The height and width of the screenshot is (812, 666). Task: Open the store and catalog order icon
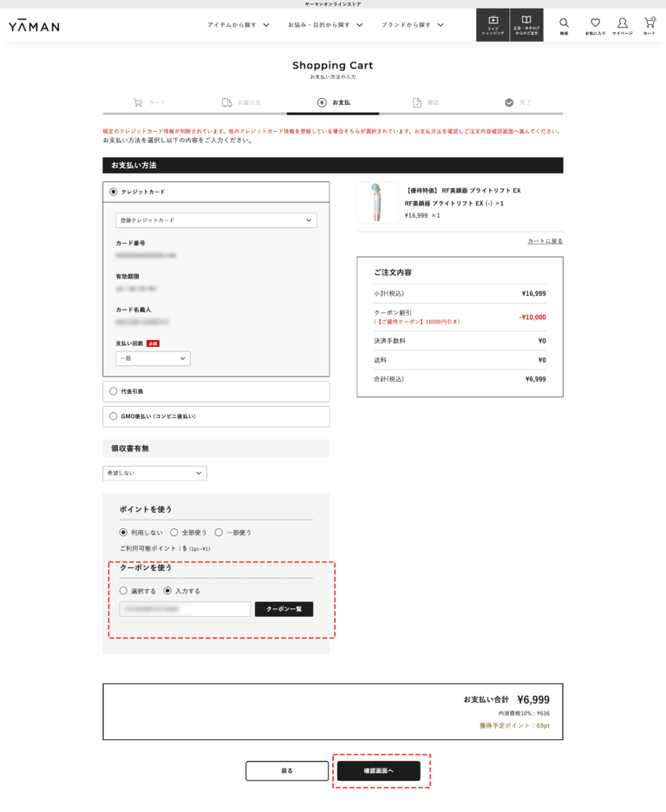526,25
